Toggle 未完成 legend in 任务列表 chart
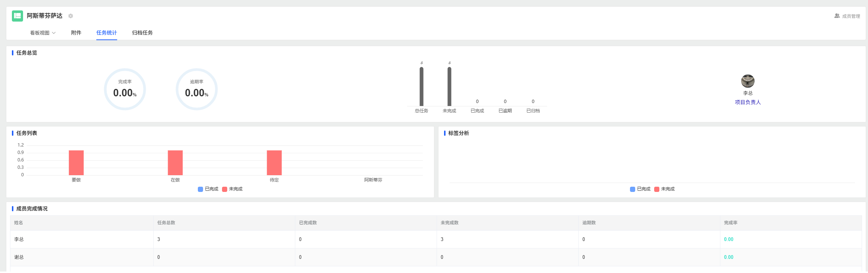 [x=232, y=189]
